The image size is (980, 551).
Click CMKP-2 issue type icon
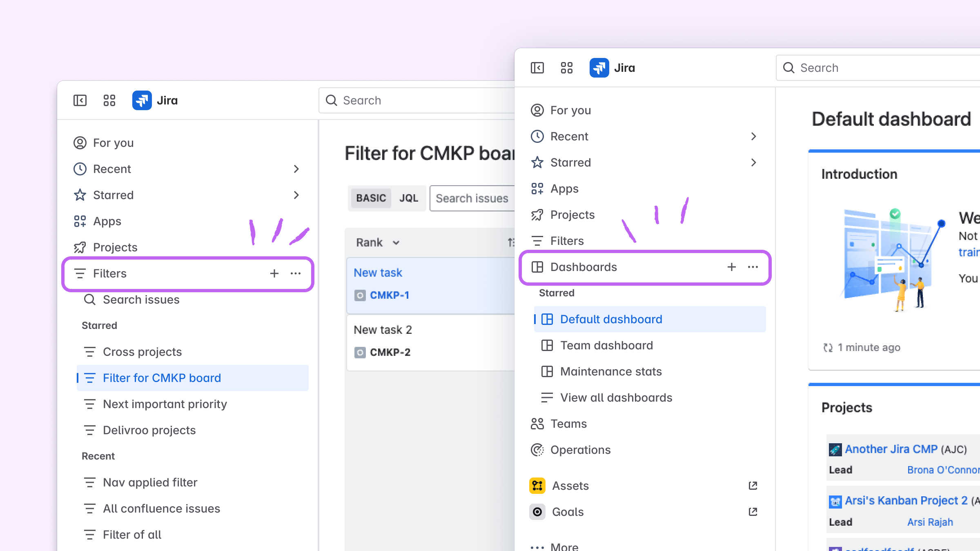click(360, 352)
